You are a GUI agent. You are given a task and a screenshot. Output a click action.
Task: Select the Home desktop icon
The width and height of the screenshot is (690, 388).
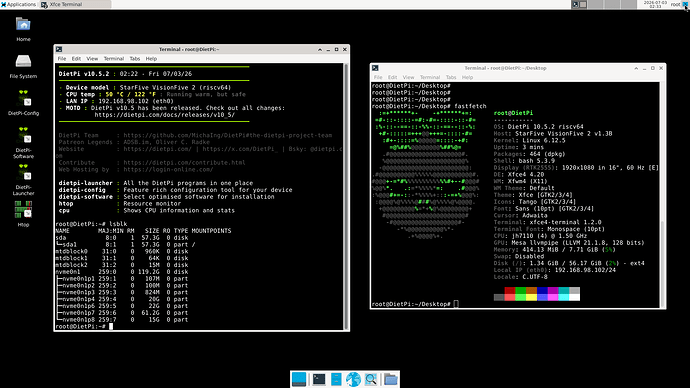pyautogui.click(x=23, y=29)
